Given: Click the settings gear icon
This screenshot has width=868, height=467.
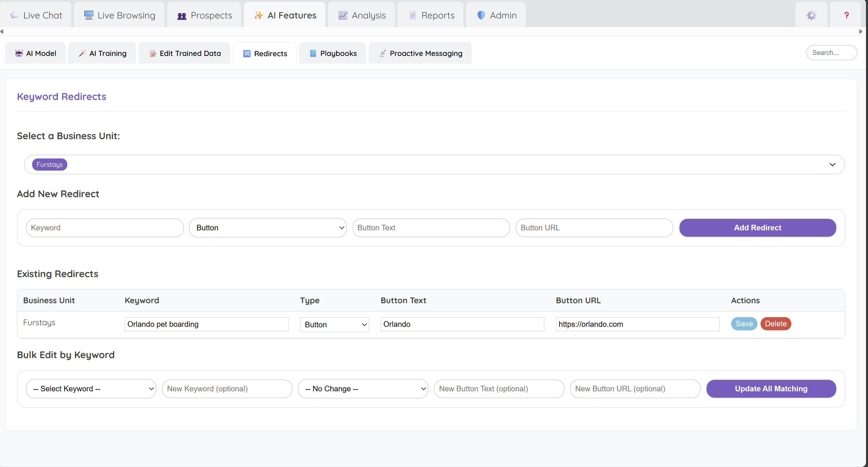Looking at the screenshot, I should (811, 15).
